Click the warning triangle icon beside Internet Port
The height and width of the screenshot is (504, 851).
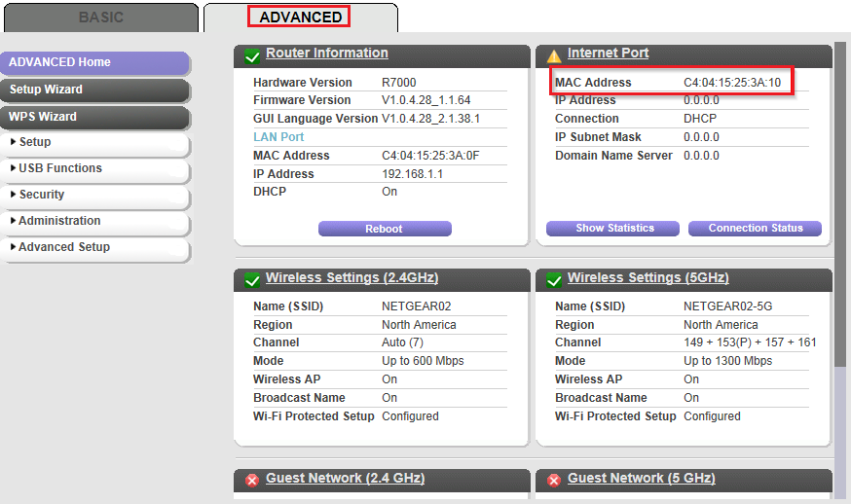pos(554,55)
